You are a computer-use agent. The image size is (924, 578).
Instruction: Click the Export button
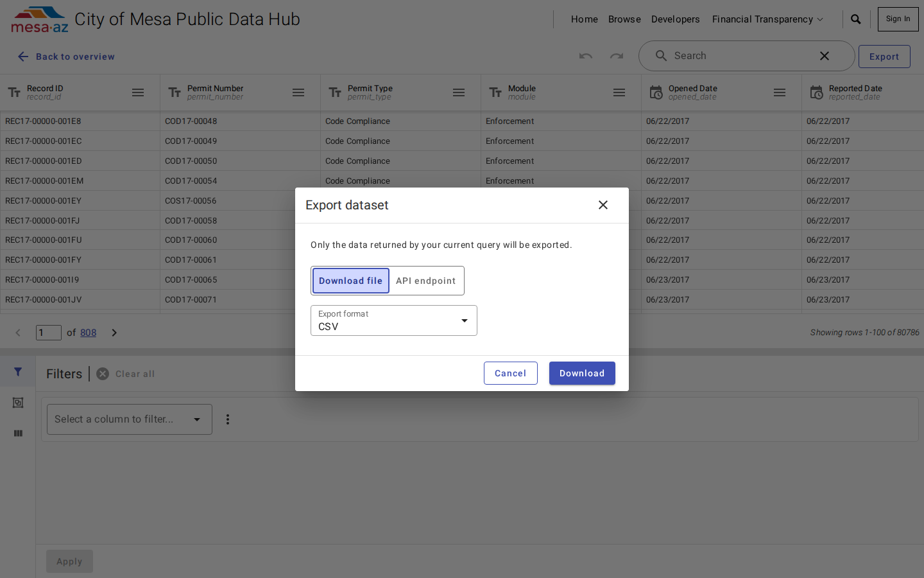click(x=884, y=57)
